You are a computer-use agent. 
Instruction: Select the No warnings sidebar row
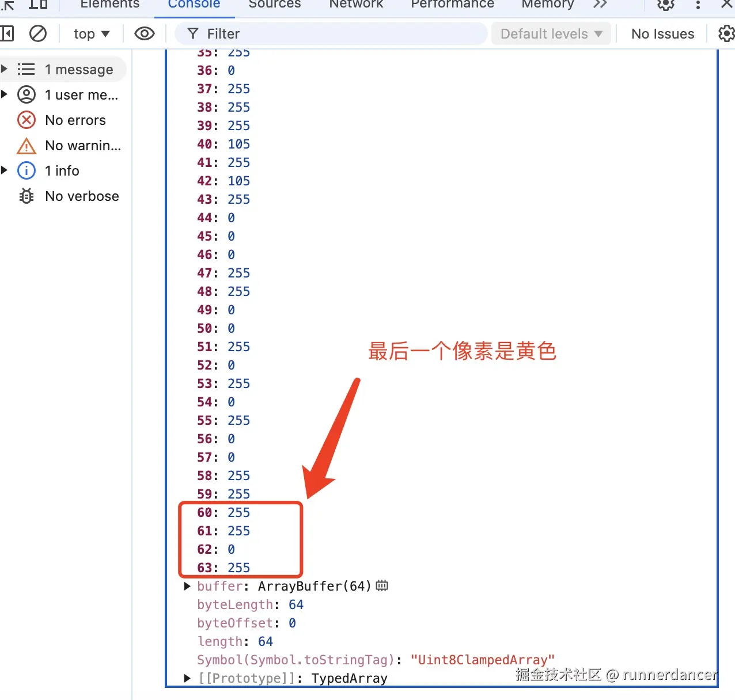click(x=63, y=145)
